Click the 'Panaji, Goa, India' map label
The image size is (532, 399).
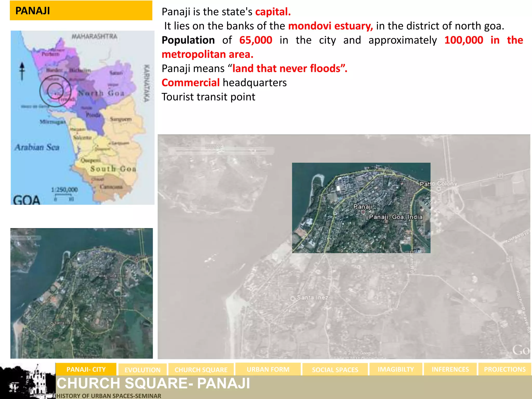pos(396,217)
